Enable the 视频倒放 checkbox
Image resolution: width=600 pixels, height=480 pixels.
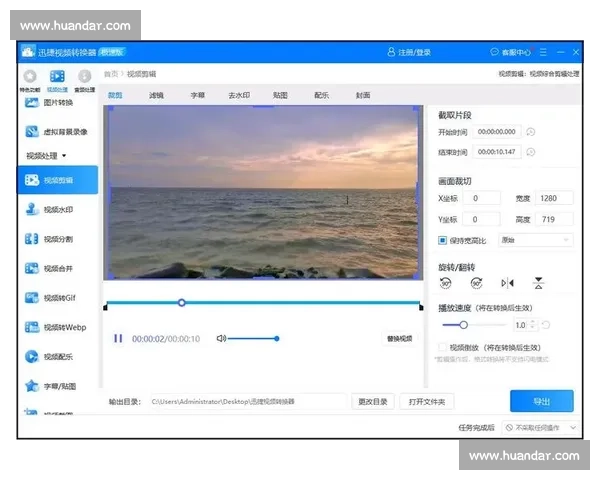(442, 347)
